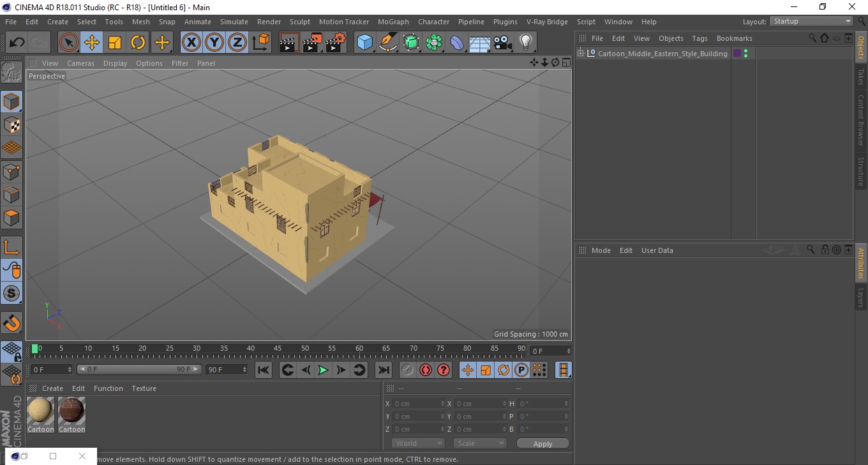Open the Layout Startup dropdown

tap(812, 21)
